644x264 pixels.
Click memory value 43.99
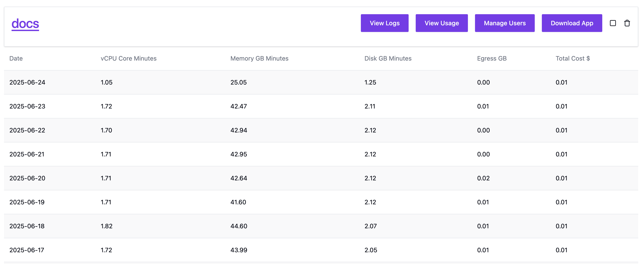coord(239,250)
